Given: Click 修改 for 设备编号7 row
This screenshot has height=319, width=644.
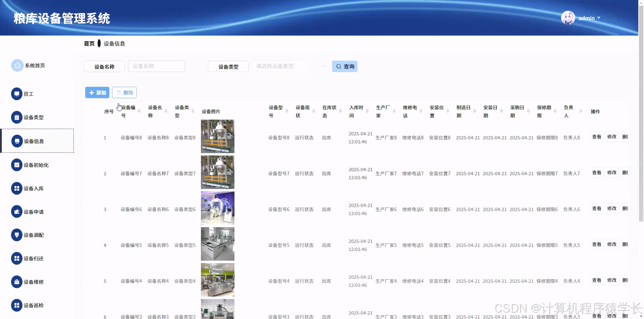Looking at the screenshot, I should [x=612, y=173].
